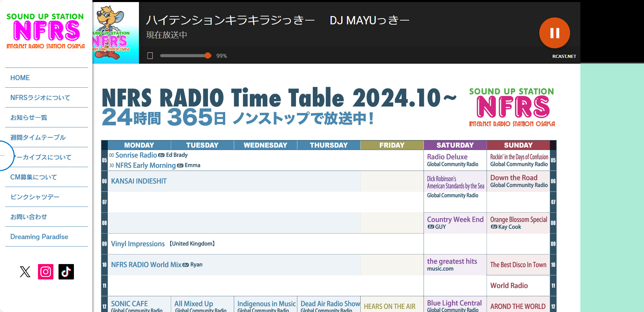Open the X (Twitter) social icon
This screenshot has width=644, height=312.
click(x=25, y=272)
